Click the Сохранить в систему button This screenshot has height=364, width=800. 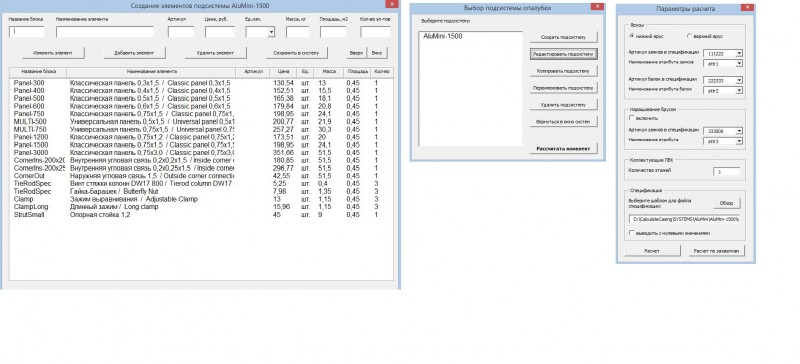296,53
